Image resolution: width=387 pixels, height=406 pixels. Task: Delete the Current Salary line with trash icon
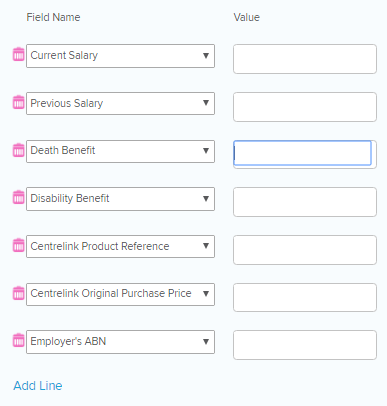19,54
